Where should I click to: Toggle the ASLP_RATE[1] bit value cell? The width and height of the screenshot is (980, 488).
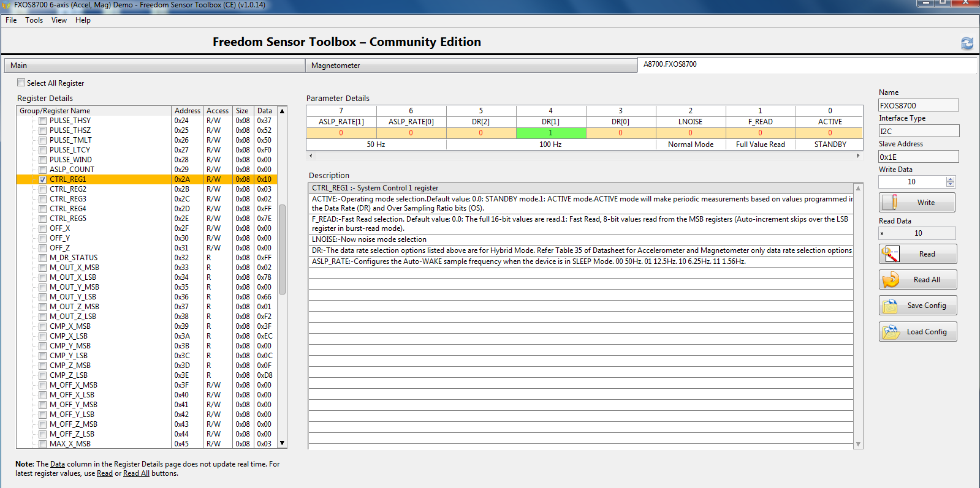pyautogui.click(x=341, y=133)
